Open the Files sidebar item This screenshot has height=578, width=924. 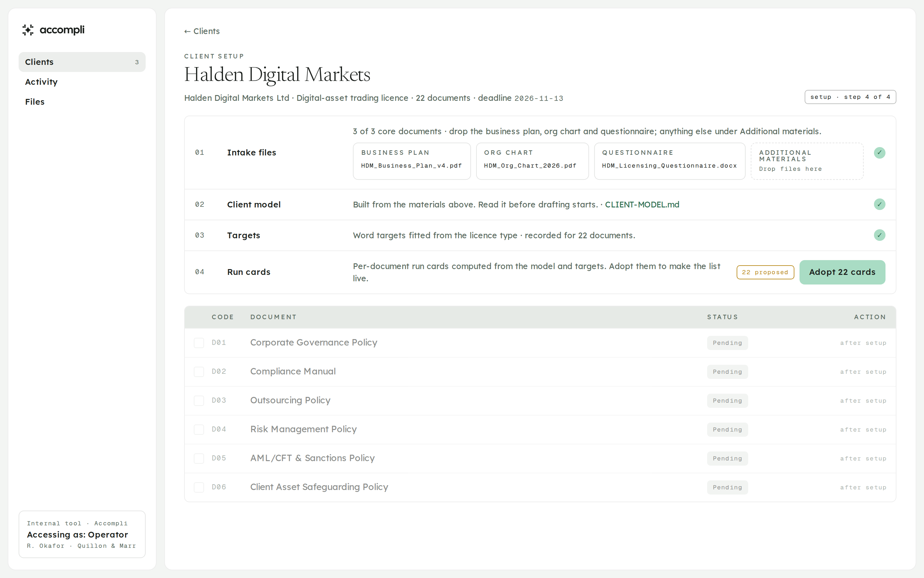point(82,102)
